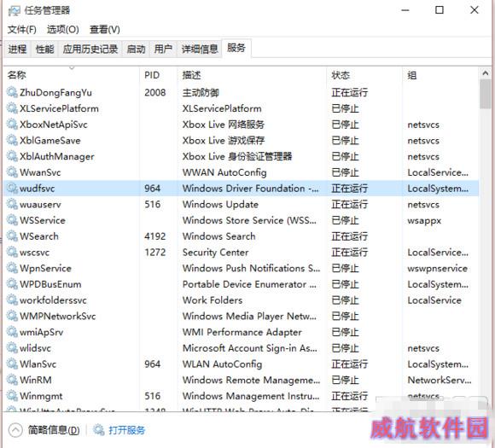Image resolution: width=495 pixels, height=448 pixels.
Task: Click the gear icon next to 打开服务
Action: (99, 430)
